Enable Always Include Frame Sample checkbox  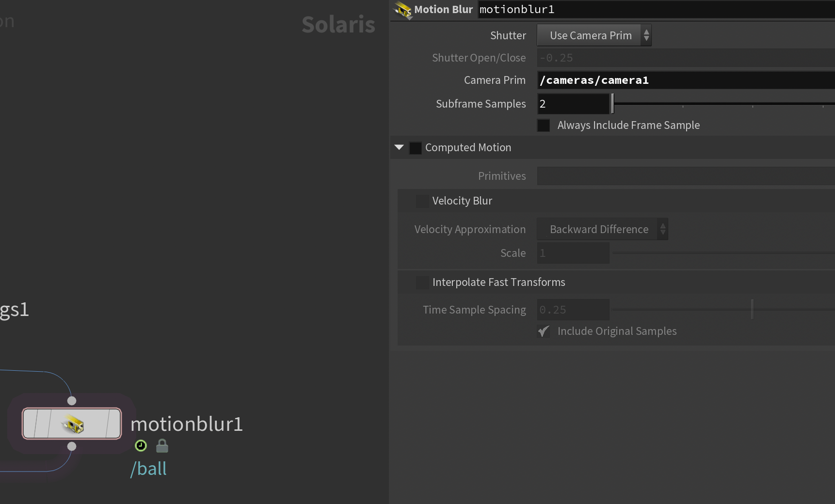click(544, 126)
